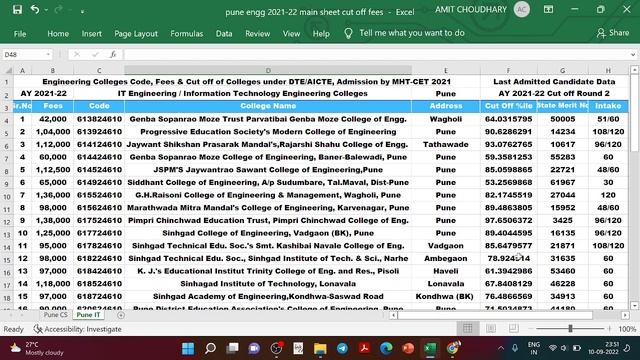Viewport: 640px width, 360px height.
Task: Switch to Page Break Preview icon
Action: tap(513, 328)
